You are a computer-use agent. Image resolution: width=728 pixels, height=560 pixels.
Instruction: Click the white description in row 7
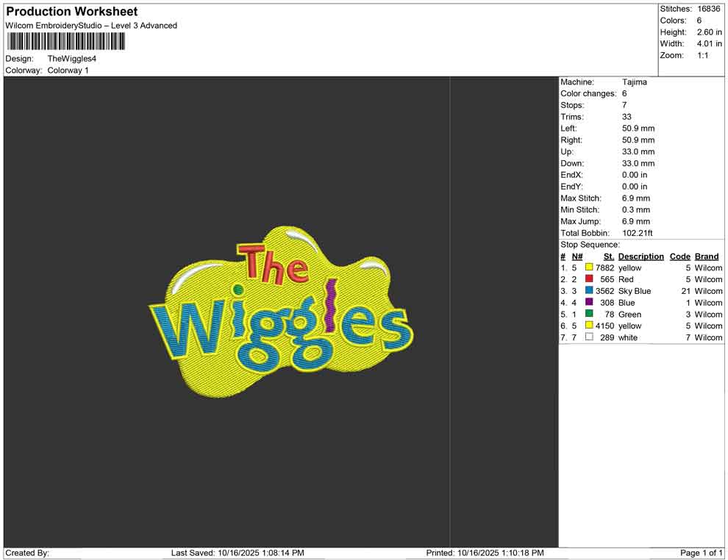pyautogui.click(x=628, y=337)
